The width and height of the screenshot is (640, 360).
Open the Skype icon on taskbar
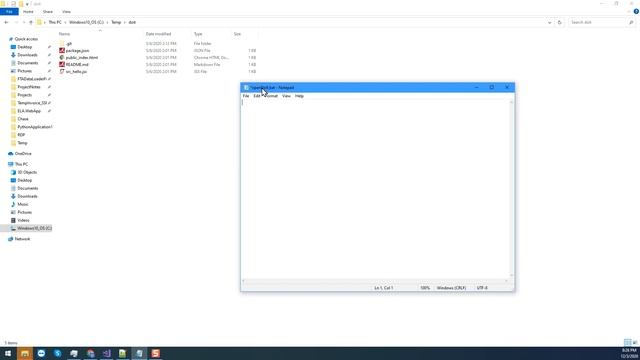pos(58,353)
